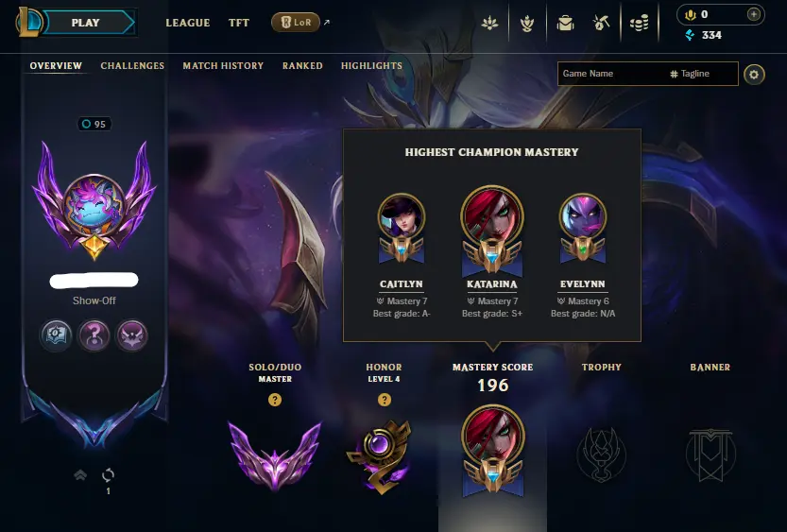This screenshot has width=787, height=532.
Task: Click the empty Trophy slot emblem
Action: tap(601, 455)
